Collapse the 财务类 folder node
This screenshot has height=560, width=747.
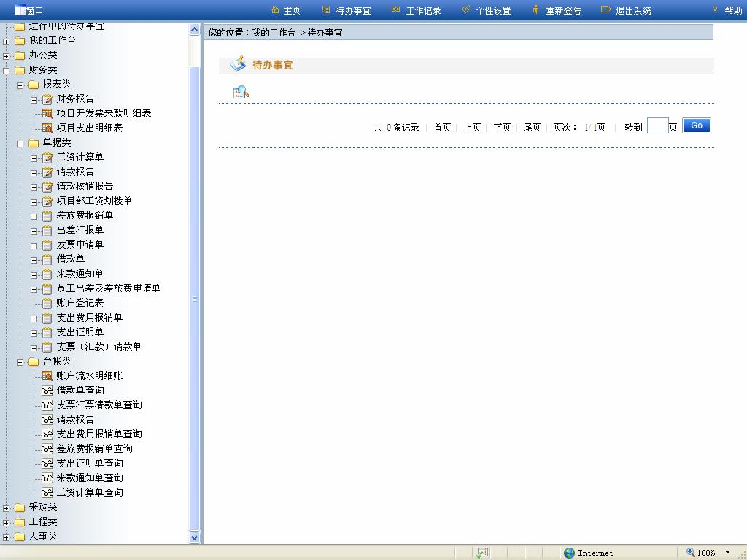(x=6, y=70)
